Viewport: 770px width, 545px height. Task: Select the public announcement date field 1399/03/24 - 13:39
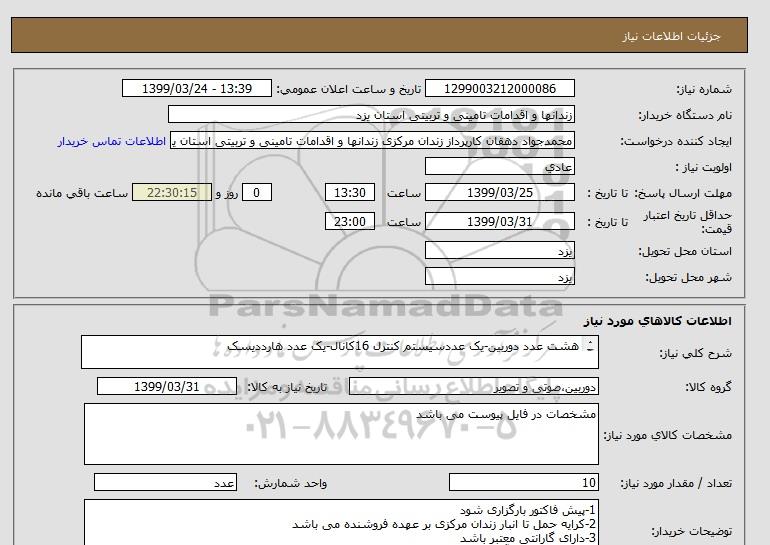point(196,88)
